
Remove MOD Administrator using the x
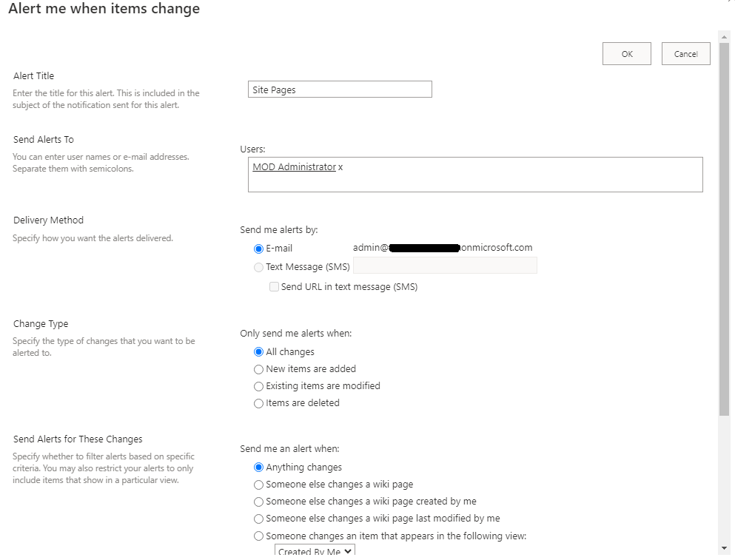click(339, 166)
